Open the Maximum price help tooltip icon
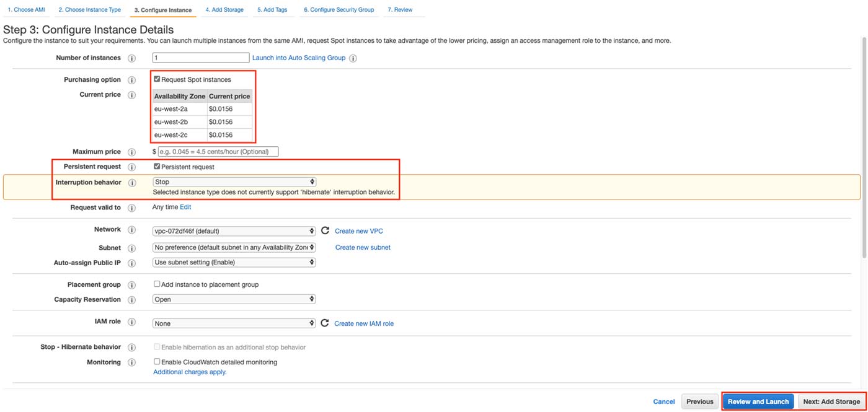The image size is (868, 412). tap(131, 151)
